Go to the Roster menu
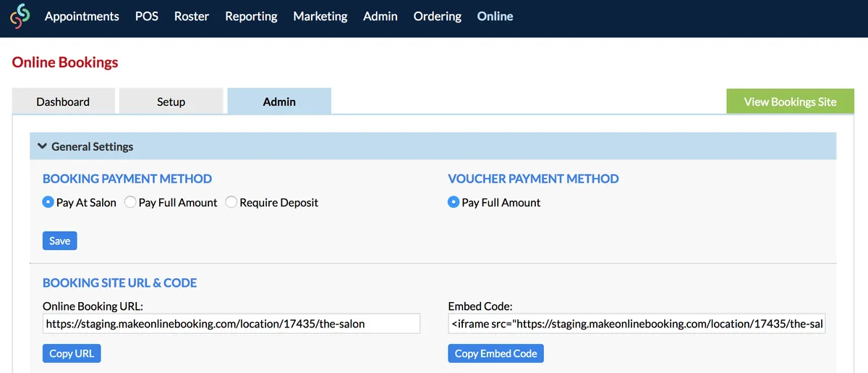This screenshot has height=373, width=868. 192,16
